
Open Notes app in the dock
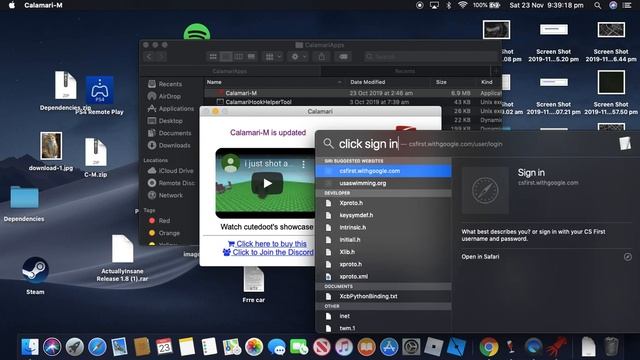(187, 347)
